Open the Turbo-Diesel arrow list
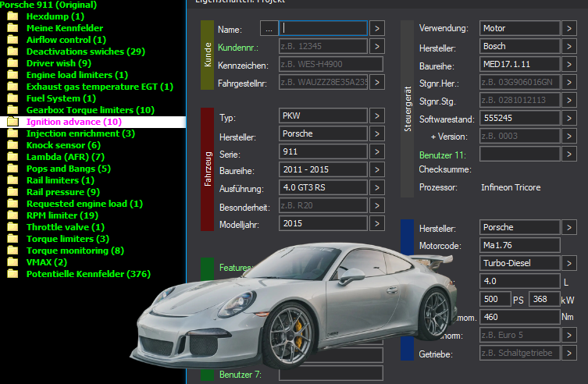Screen dimensions: 588x384 click(569, 263)
